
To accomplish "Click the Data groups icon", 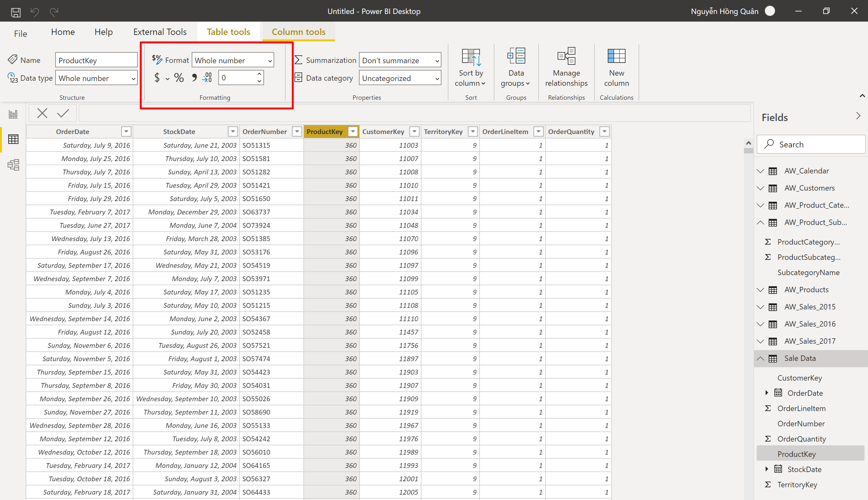I will coord(516,56).
